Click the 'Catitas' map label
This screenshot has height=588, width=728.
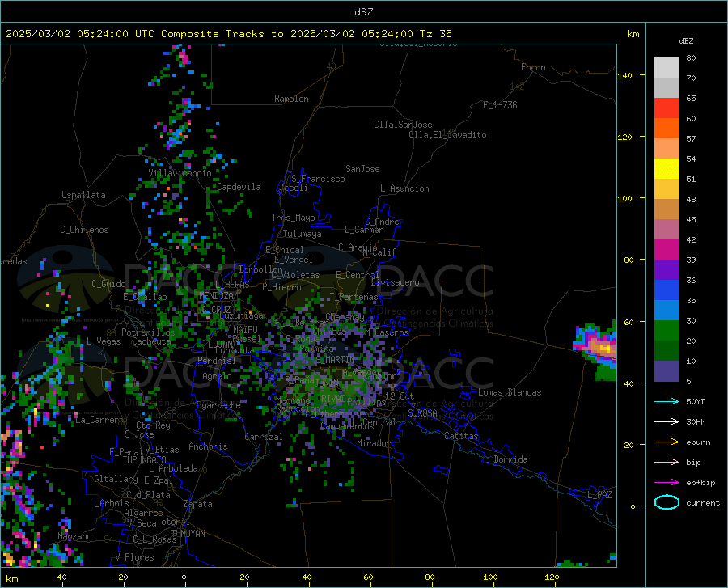(x=461, y=436)
